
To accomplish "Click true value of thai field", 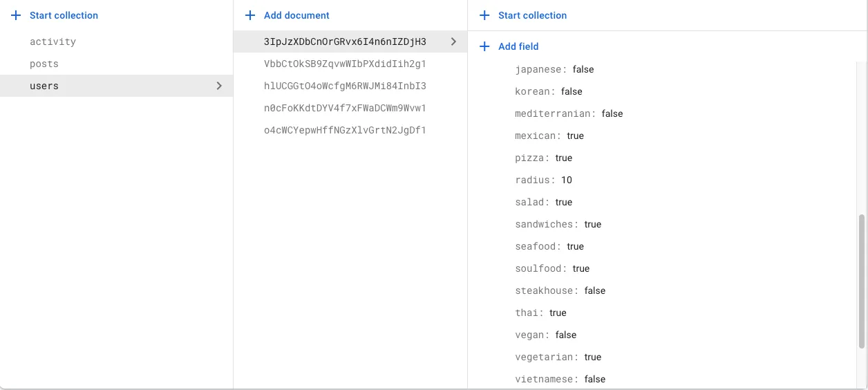I will tap(558, 313).
